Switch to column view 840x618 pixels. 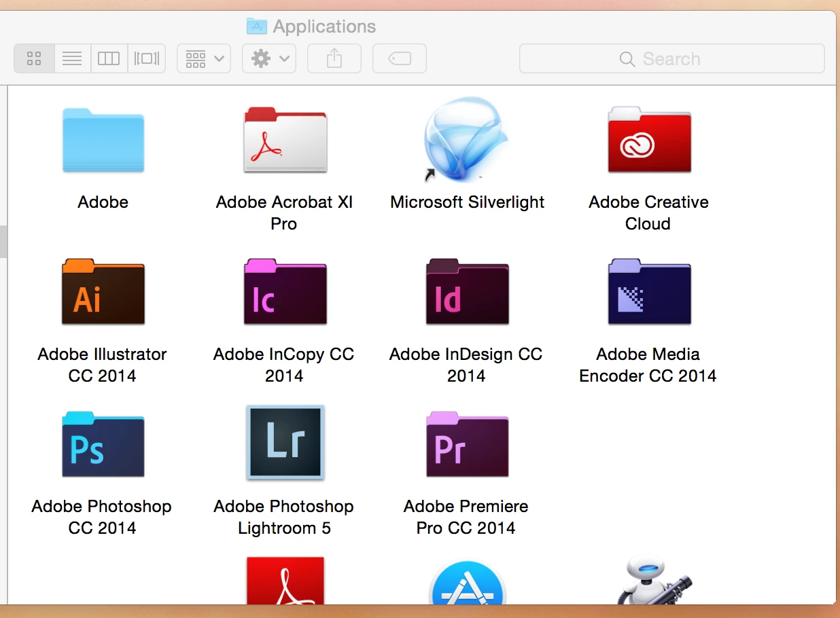[x=109, y=58]
